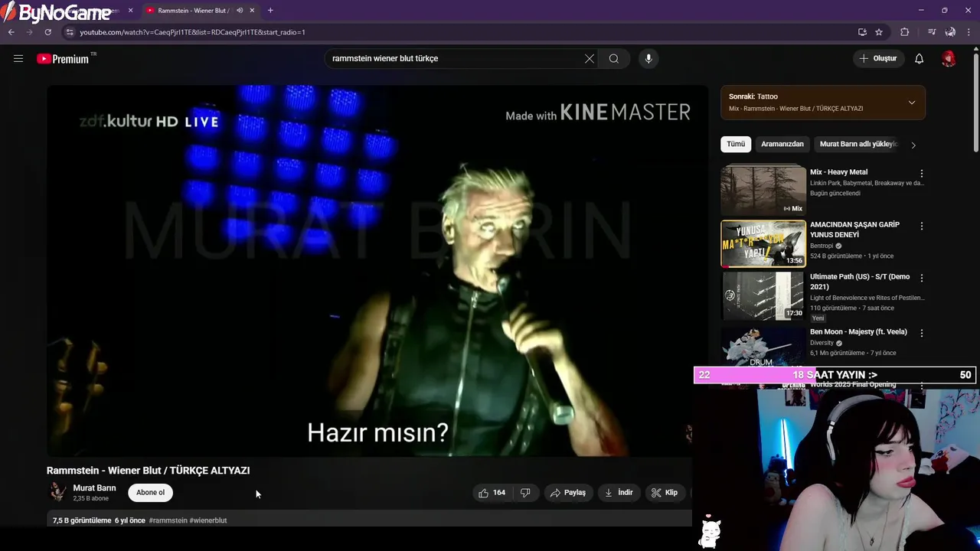Viewport: 980px width, 551px height.
Task: Open the Chrome profile avatar
Action: (x=950, y=32)
